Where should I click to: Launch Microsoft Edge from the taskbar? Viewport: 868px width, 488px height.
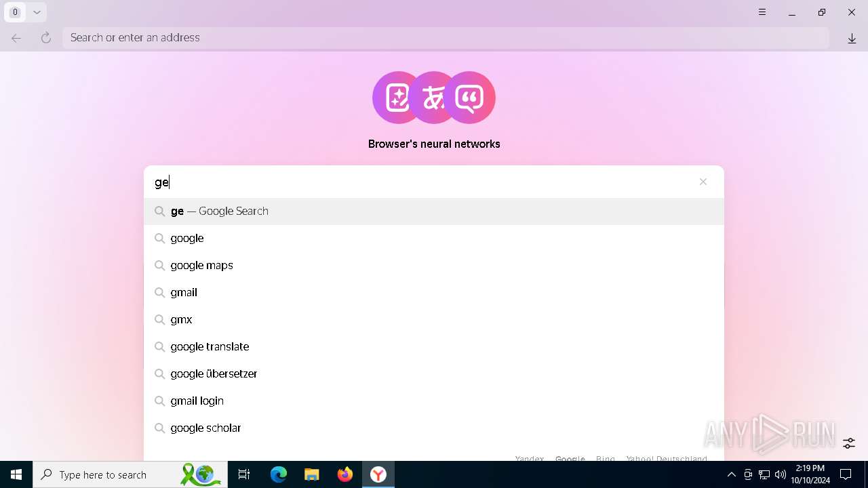[279, 474]
